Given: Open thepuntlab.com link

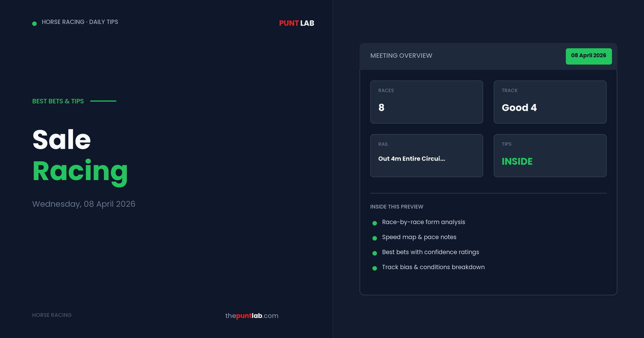Looking at the screenshot, I should (252, 315).
